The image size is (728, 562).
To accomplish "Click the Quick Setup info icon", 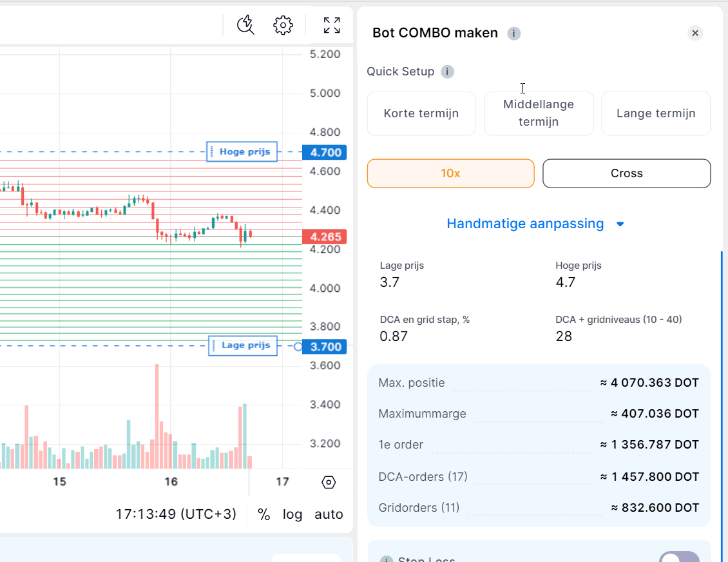I will click(x=447, y=72).
